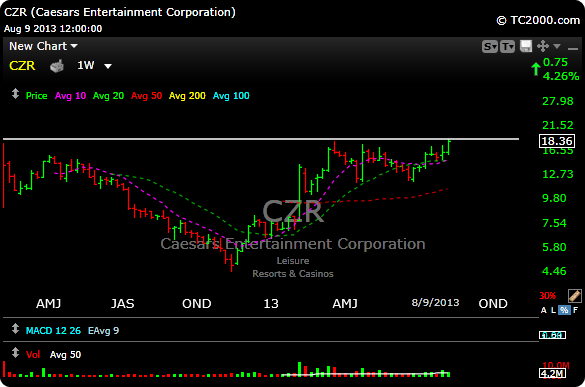Click the 4.2M volume value box
The width and height of the screenshot is (585, 387).
(x=553, y=373)
